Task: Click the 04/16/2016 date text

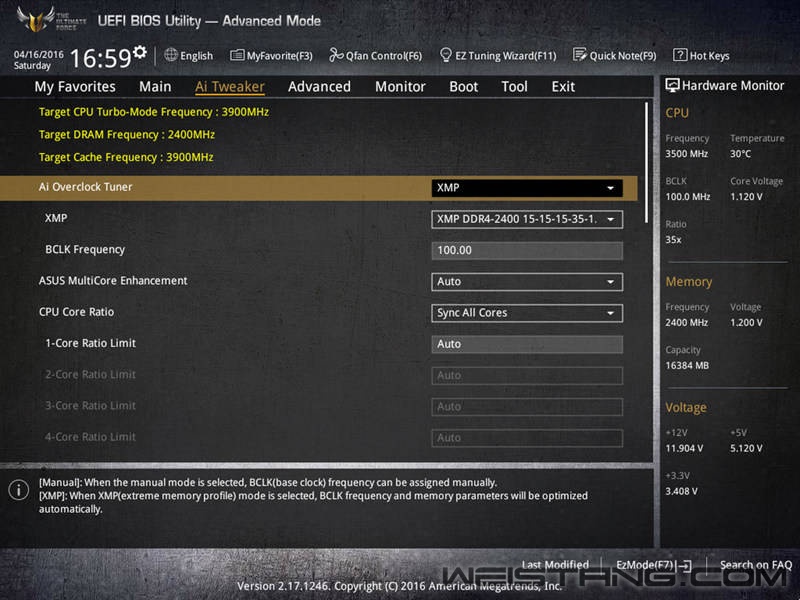Action: [x=39, y=54]
